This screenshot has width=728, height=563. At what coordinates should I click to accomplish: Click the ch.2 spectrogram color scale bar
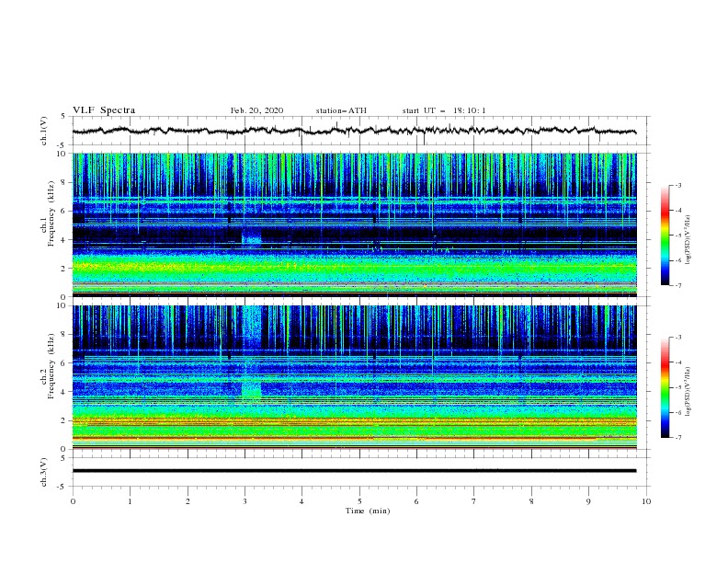[665, 387]
